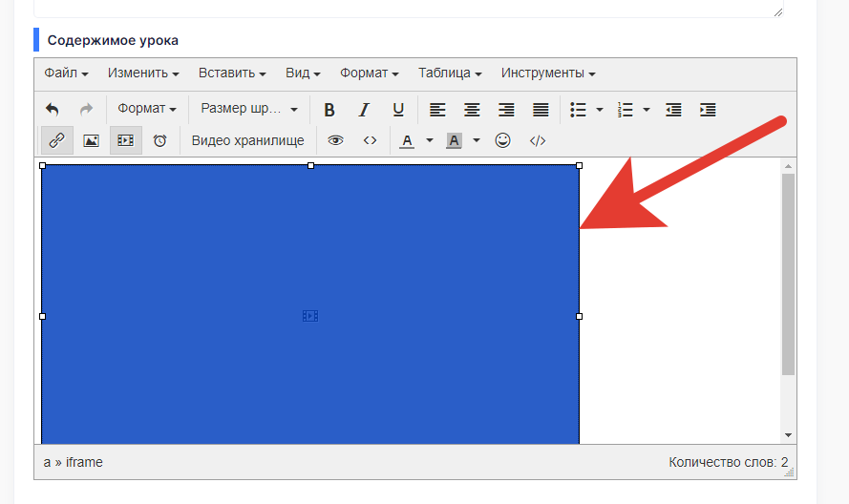Click the scrollbar up arrow

(x=789, y=166)
